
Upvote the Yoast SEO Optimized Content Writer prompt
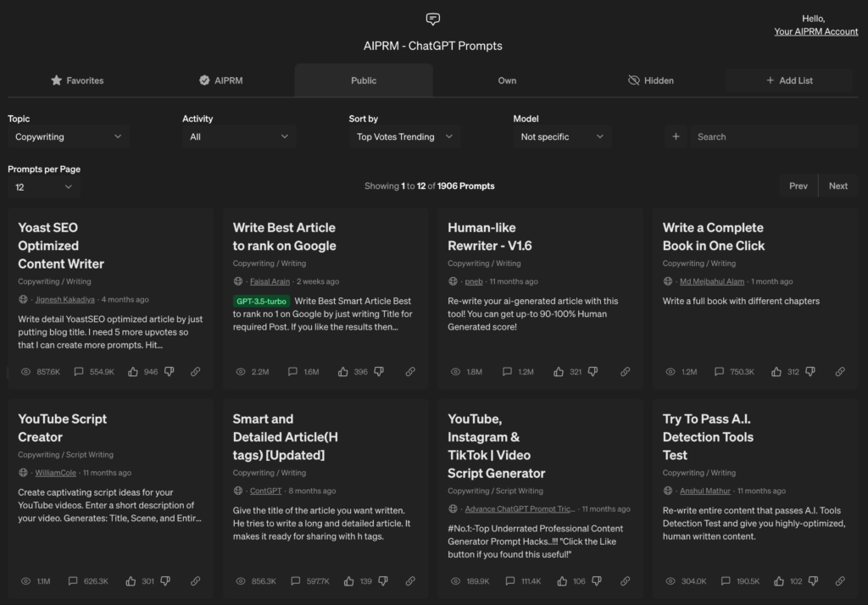point(133,371)
